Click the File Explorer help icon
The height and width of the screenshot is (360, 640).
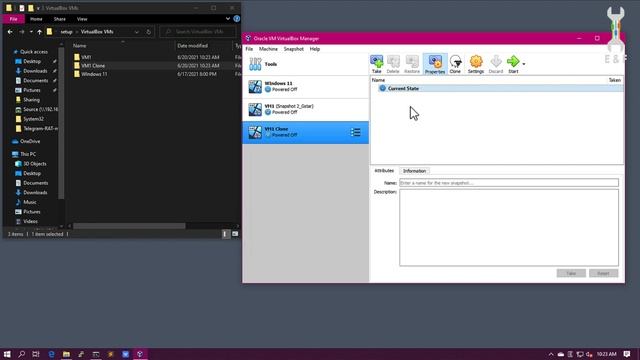coord(236,19)
